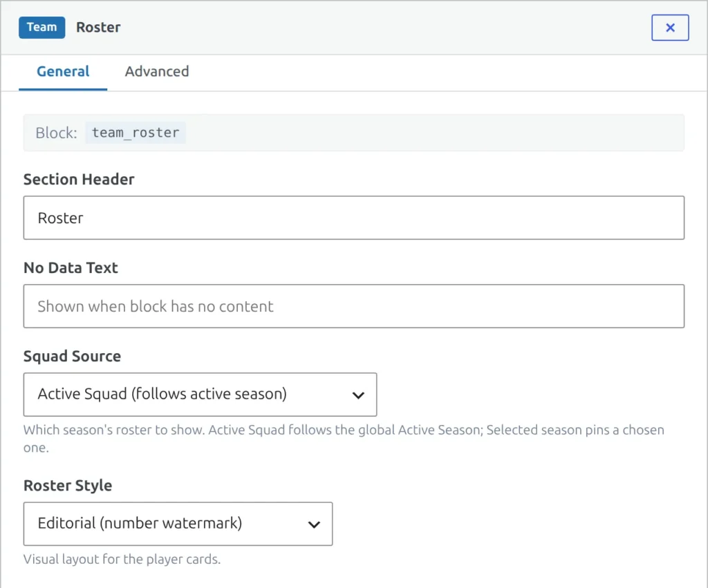This screenshot has width=708, height=588.
Task: Expand the Roster Style dropdown
Action: (x=178, y=524)
